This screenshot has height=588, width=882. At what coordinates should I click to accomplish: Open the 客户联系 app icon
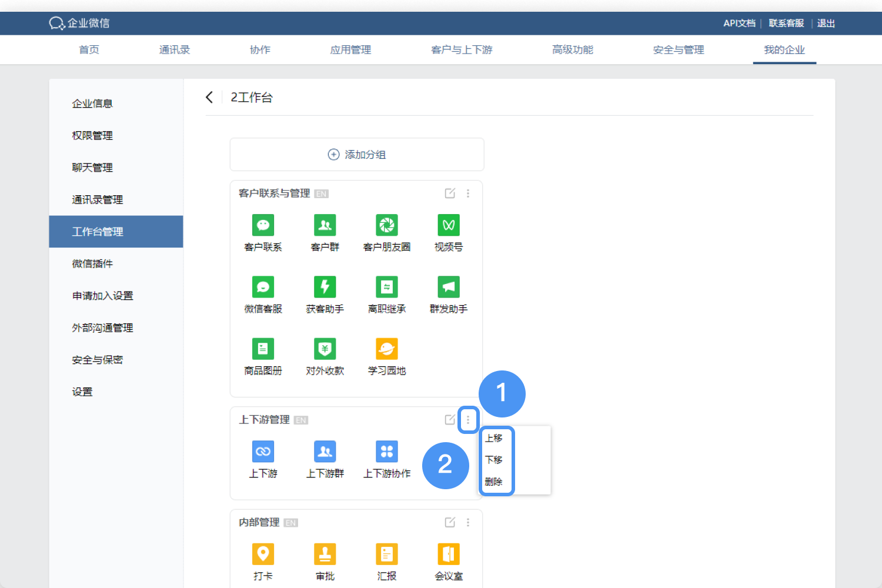(263, 225)
